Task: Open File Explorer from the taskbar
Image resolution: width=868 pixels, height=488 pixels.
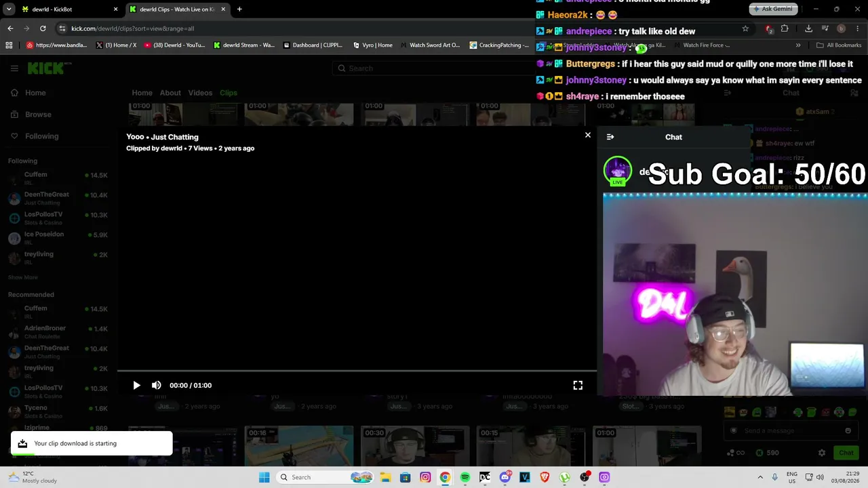Action: pyautogui.click(x=385, y=477)
